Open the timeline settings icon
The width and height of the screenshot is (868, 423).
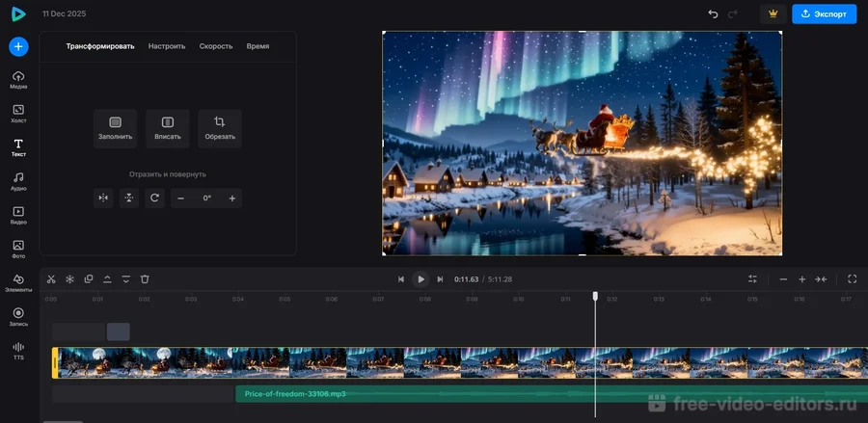coord(752,279)
